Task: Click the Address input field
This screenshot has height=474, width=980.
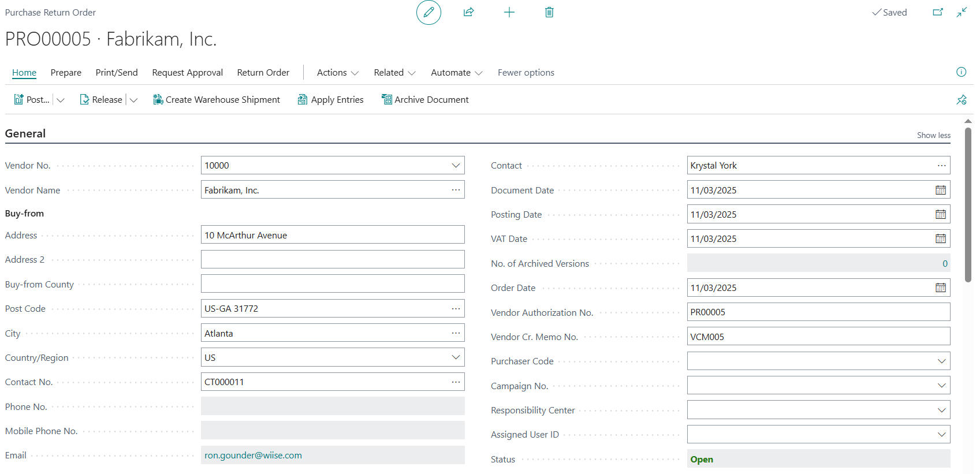Action: pyautogui.click(x=333, y=235)
